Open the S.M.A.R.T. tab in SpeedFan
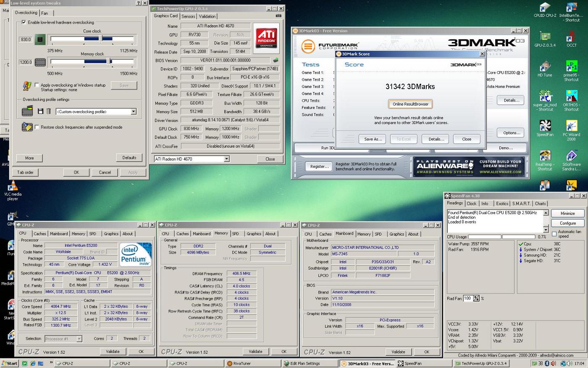The width and height of the screenshot is (588, 368). pyautogui.click(x=521, y=204)
